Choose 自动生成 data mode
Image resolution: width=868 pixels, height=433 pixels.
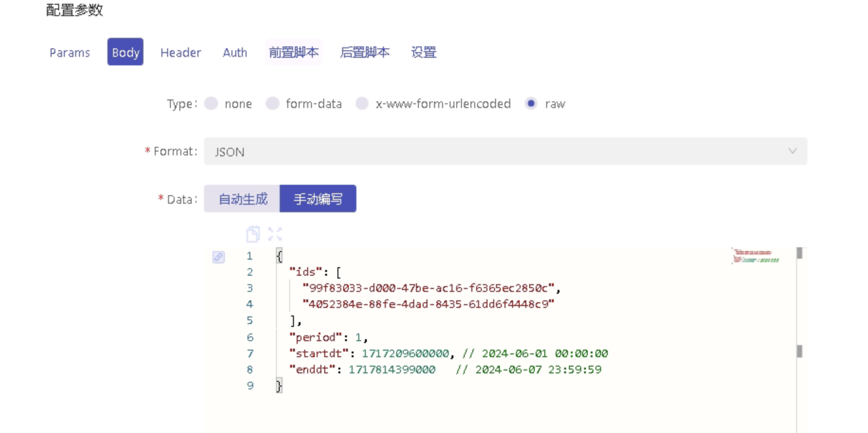242,199
